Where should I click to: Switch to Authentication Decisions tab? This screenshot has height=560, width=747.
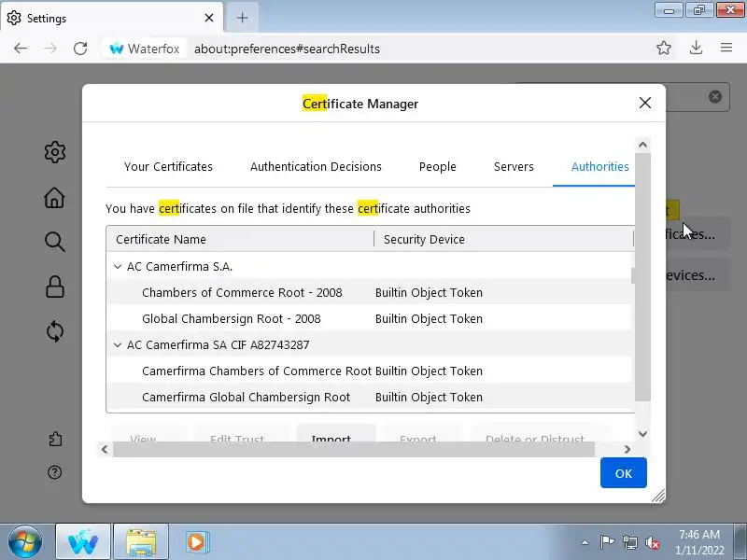coord(316,167)
